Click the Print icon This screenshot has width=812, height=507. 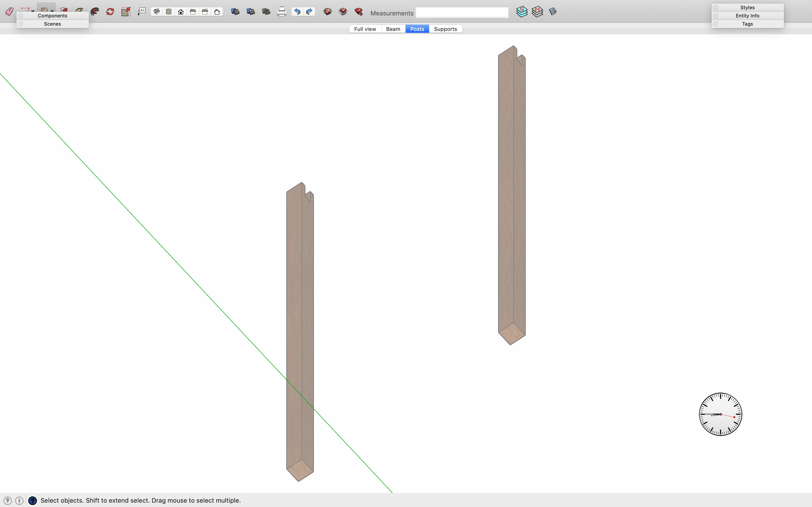click(x=282, y=12)
